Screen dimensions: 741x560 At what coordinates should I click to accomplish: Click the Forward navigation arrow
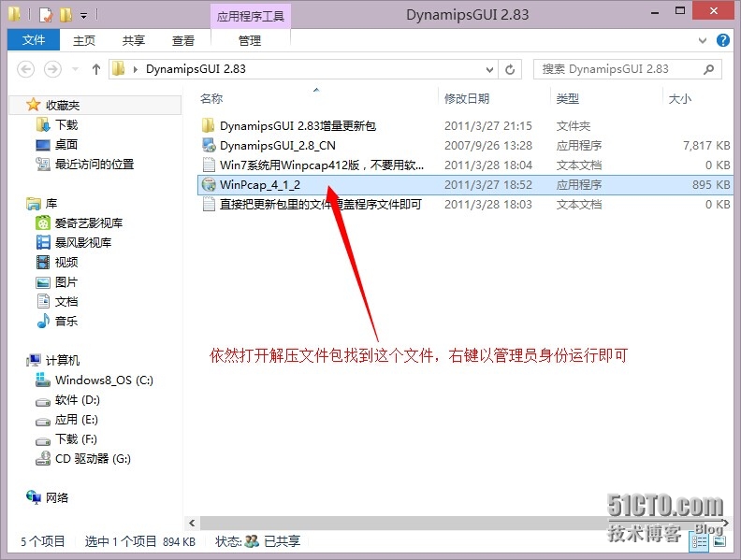coord(52,69)
